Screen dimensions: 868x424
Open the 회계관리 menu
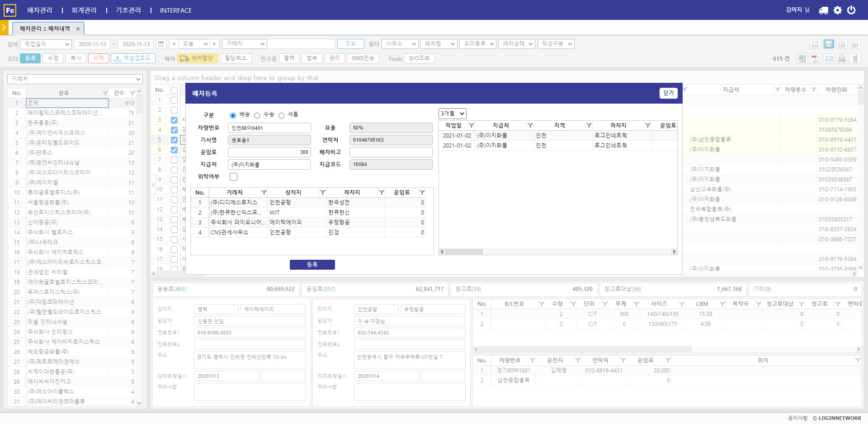[x=84, y=10]
